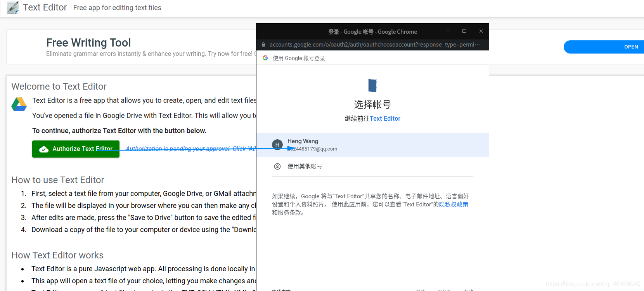Image resolution: width=644 pixels, height=291 pixels.
Task: Click the 'Free app for editing text files' tagline
Action: click(x=117, y=8)
